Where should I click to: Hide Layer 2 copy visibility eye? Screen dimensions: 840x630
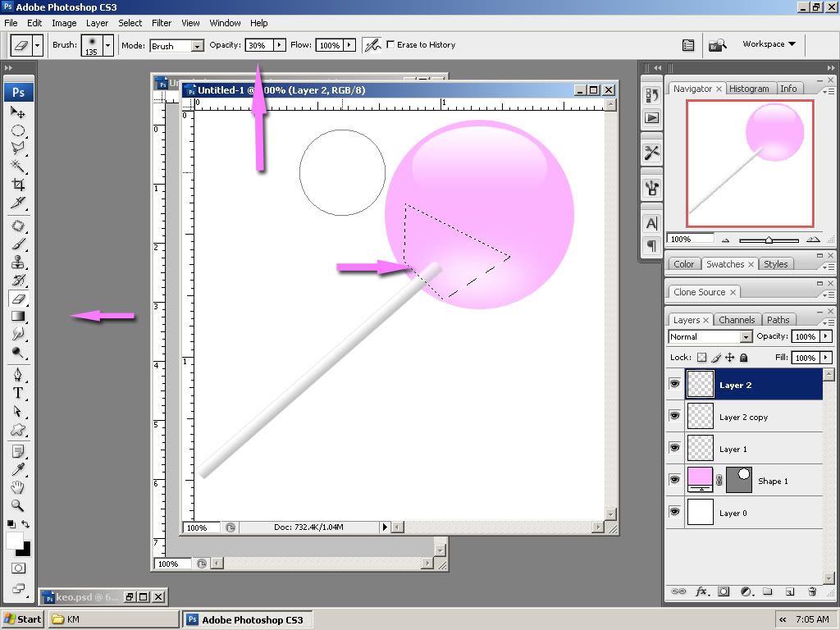point(675,416)
